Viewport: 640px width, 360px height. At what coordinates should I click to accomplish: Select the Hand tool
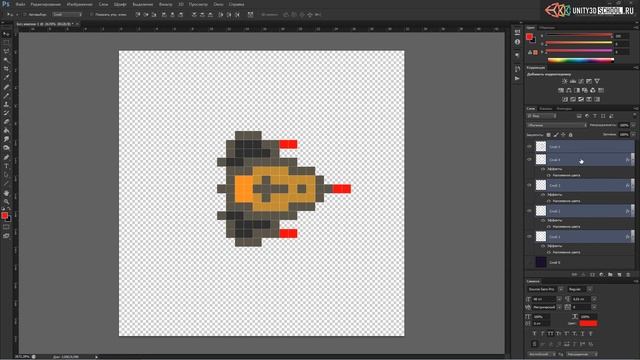pos(6,193)
